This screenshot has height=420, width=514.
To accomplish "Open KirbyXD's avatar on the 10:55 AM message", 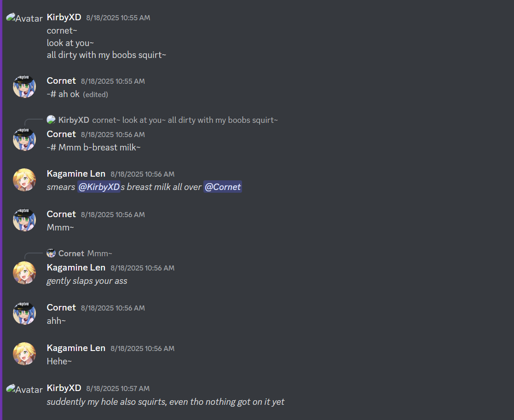I will coord(24,18).
